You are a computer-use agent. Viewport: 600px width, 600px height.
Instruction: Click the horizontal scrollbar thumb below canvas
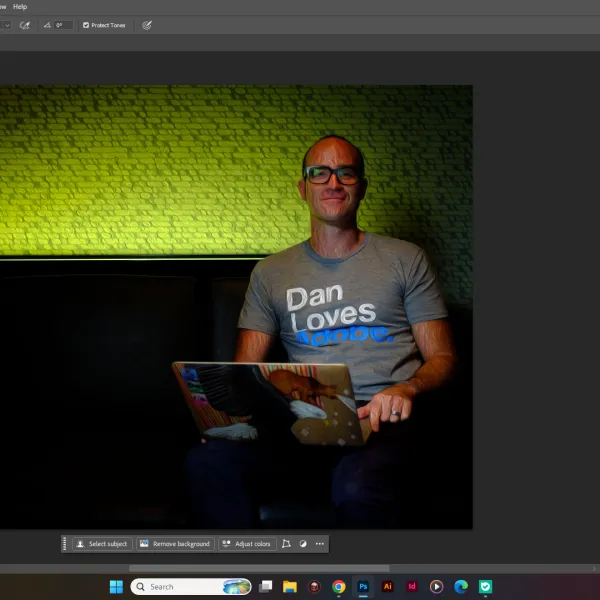pos(259,568)
